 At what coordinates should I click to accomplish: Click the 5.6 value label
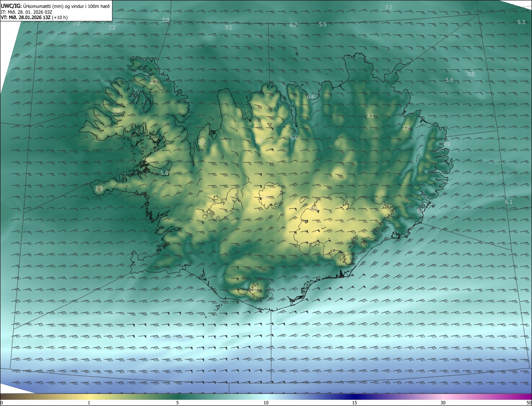pyautogui.click(x=449, y=80)
